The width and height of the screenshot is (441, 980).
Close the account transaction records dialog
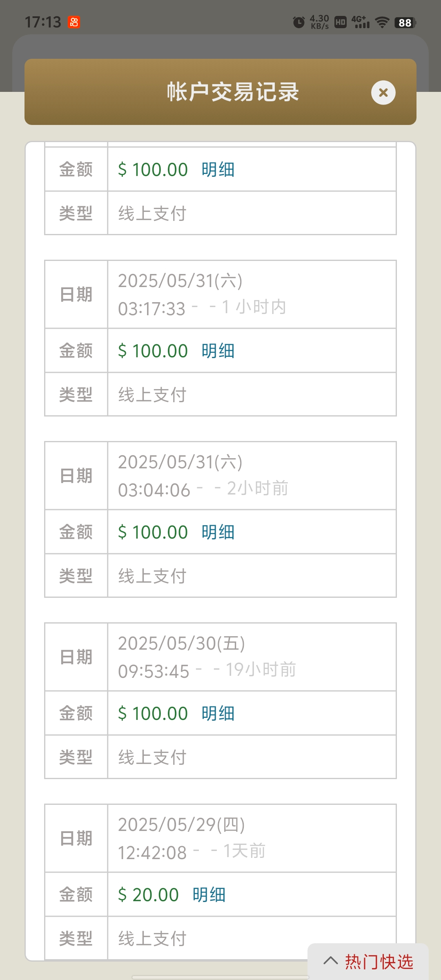point(383,93)
